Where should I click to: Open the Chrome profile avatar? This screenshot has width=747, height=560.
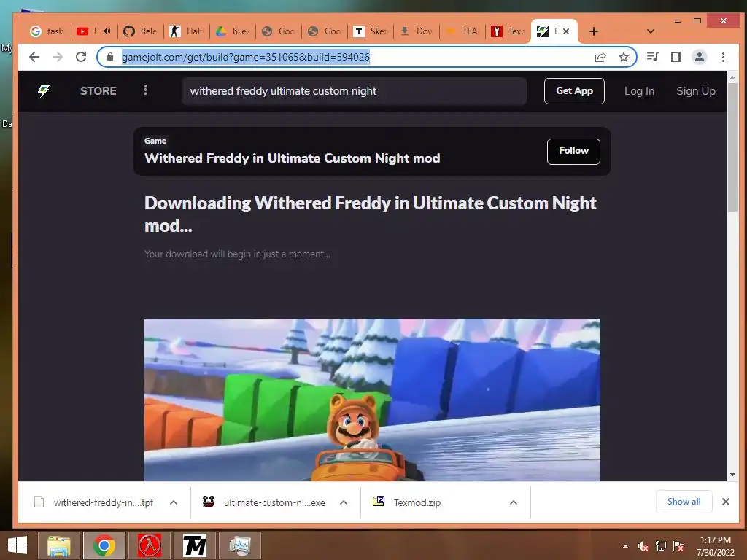(700, 57)
